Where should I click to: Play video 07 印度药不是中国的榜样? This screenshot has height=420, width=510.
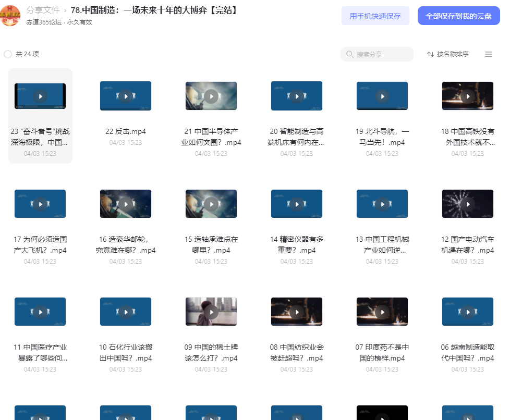(382, 312)
